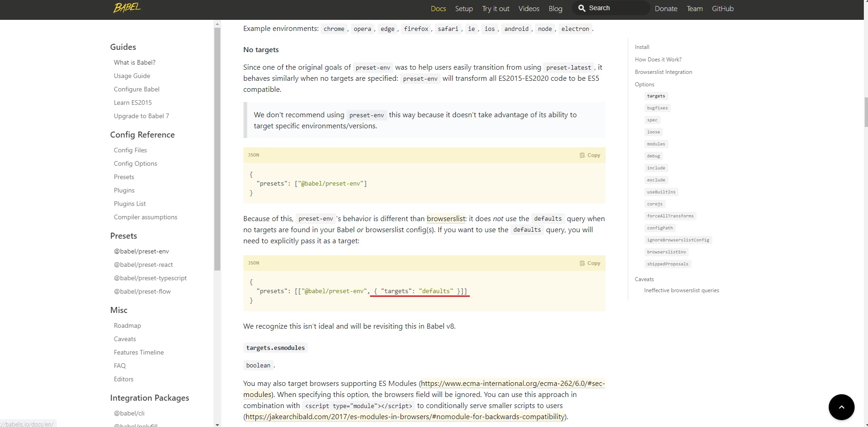Type in the Search field
This screenshot has height=427, width=868.
click(x=617, y=8)
